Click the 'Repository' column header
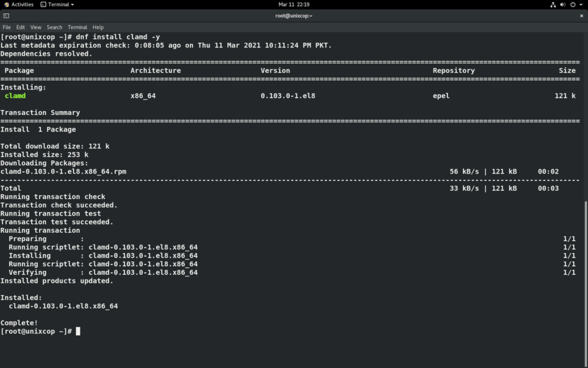 tap(454, 71)
